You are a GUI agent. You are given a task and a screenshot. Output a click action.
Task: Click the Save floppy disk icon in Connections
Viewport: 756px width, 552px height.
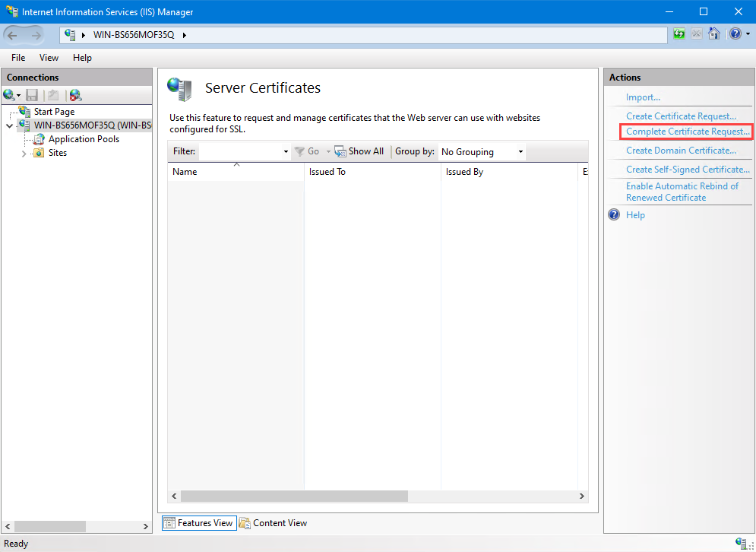(32, 95)
